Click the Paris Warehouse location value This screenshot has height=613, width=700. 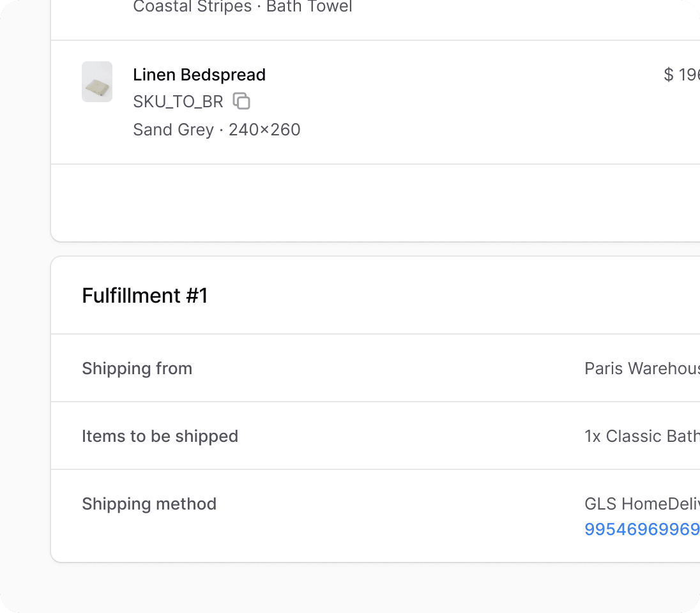click(x=642, y=368)
